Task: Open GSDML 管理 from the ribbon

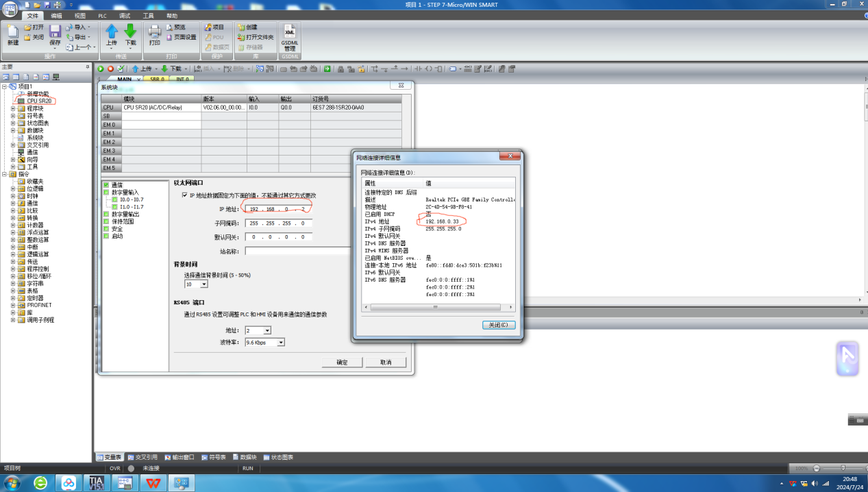Action: coord(290,38)
